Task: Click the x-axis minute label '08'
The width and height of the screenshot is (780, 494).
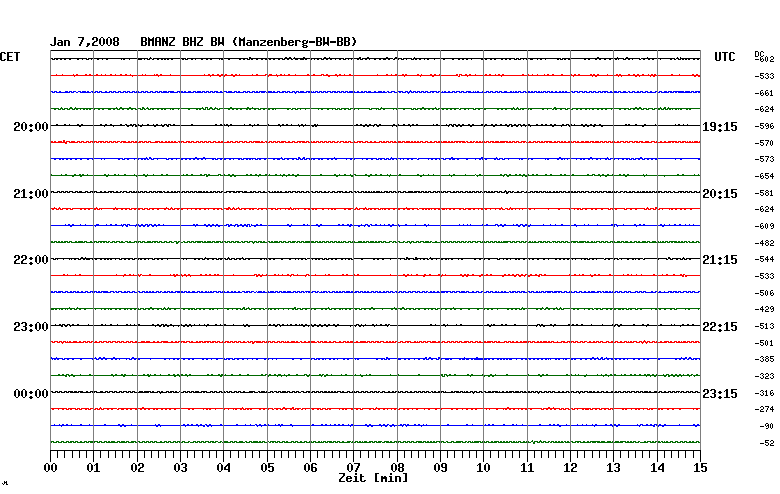Action: 397,467
